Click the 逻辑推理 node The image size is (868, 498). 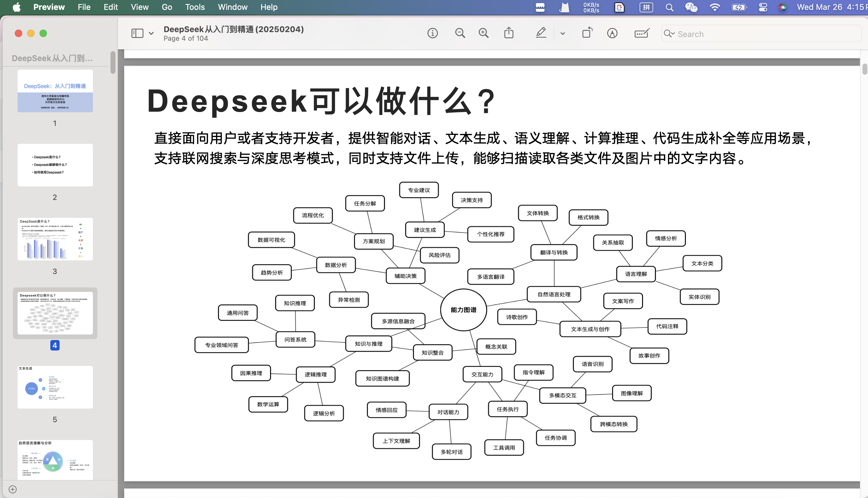pyautogui.click(x=315, y=374)
